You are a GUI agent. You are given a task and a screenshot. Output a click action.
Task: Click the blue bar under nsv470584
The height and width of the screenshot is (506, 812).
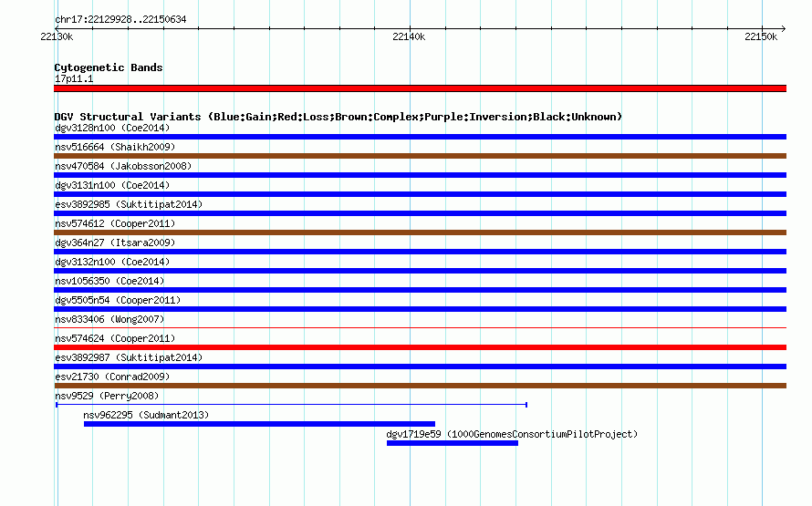[420, 175]
